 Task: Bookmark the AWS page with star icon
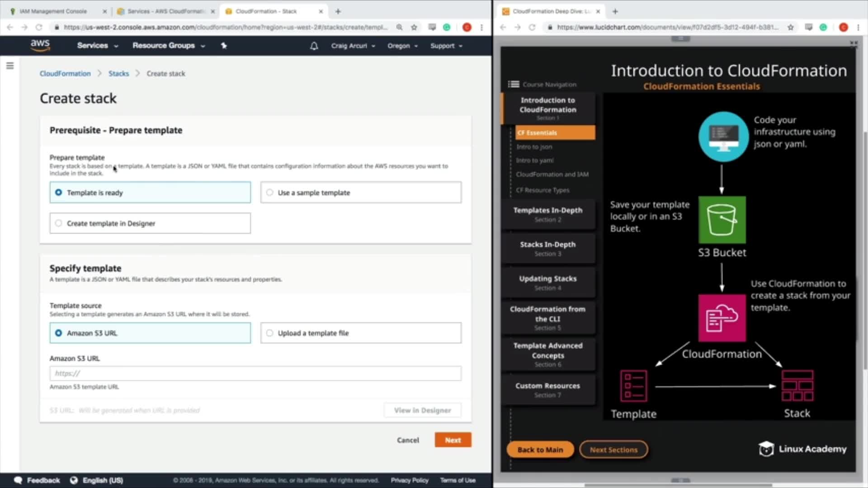pos(414,27)
